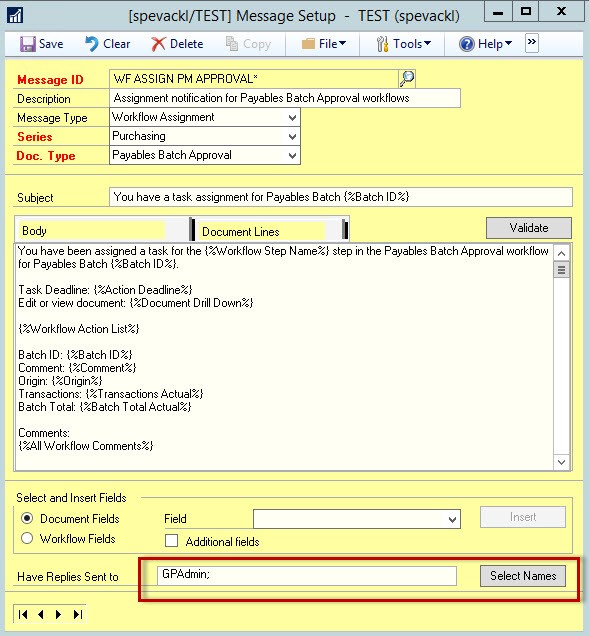Click the Subject text field
The width and height of the screenshot is (589, 636).
[341, 197]
